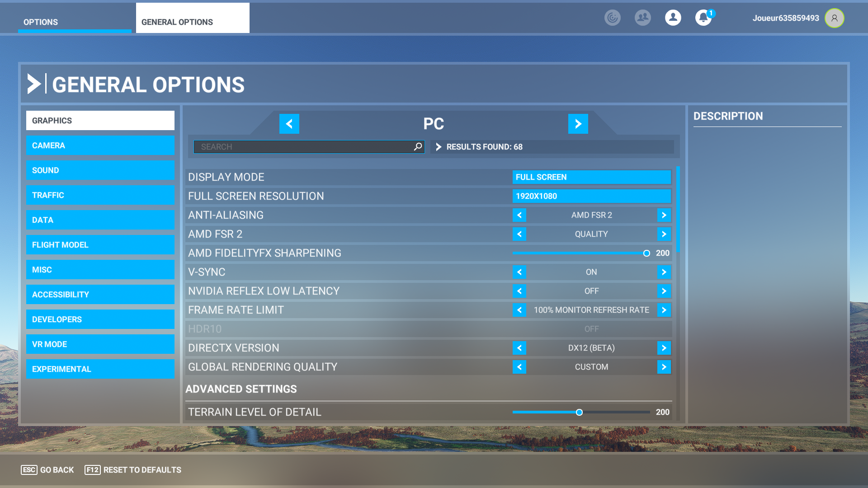The width and height of the screenshot is (868, 488).
Task: Click the search magnifier icon
Action: (x=418, y=147)
